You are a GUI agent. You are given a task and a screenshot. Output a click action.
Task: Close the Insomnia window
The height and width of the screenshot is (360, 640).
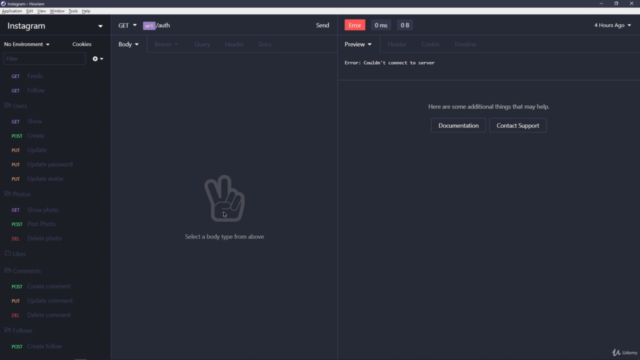click(x=631, y=3)
